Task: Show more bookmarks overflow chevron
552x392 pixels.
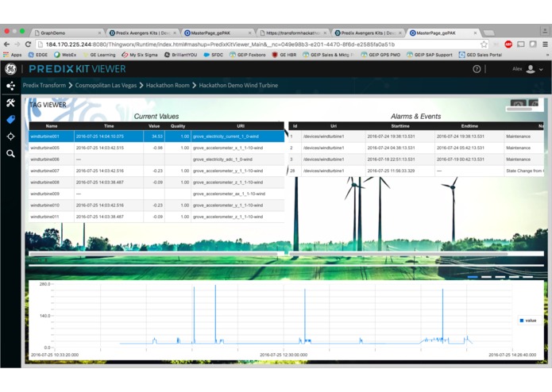Action: (547, 55)
